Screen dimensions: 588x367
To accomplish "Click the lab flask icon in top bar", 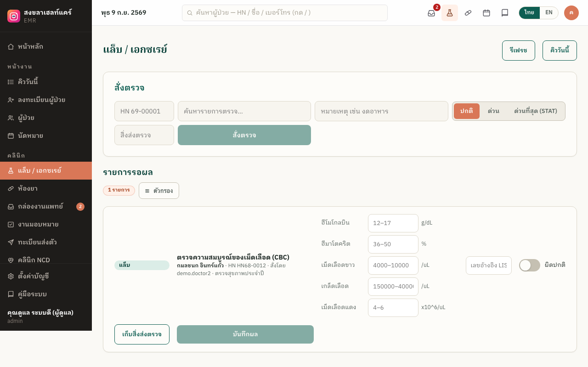I will pos(450,13).
